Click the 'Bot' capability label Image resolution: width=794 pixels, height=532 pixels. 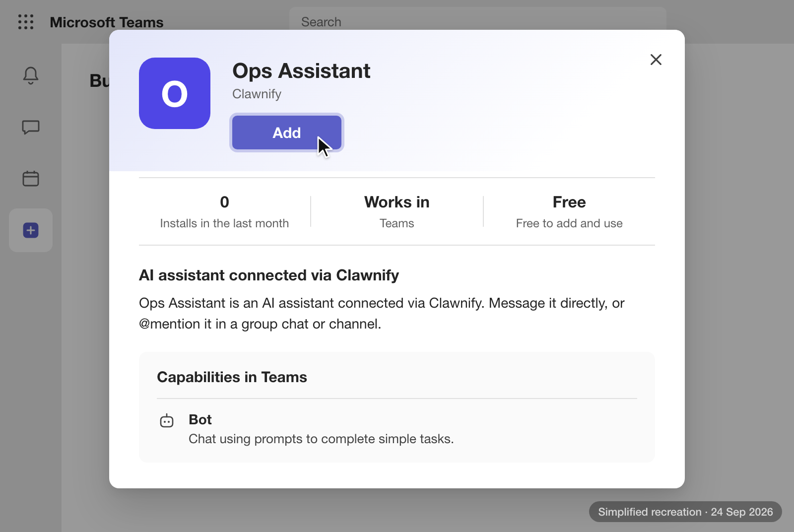200,419
